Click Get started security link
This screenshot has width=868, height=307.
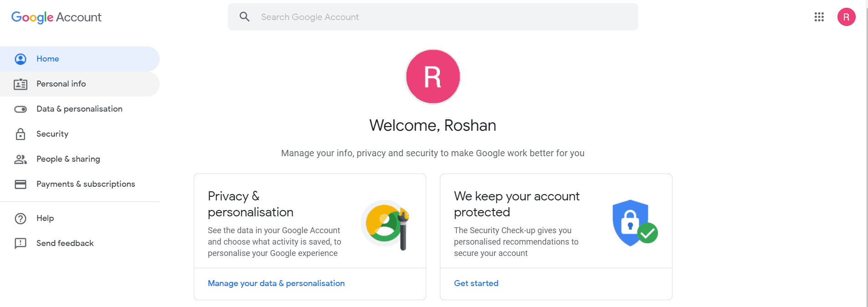click(476, 283)
